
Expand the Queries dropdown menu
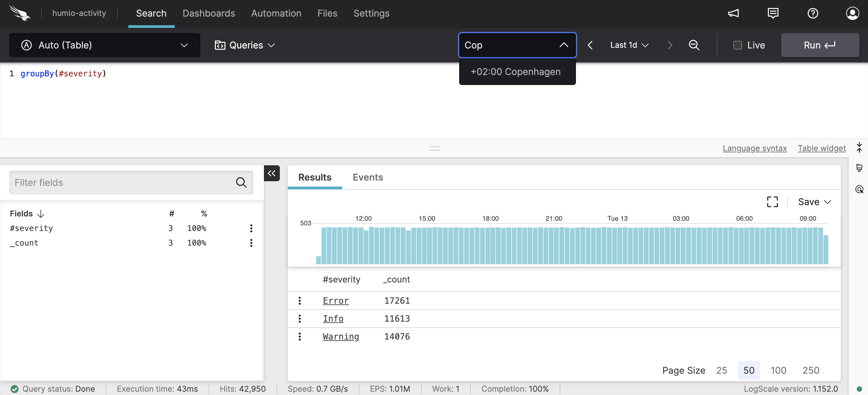[245, 45]
